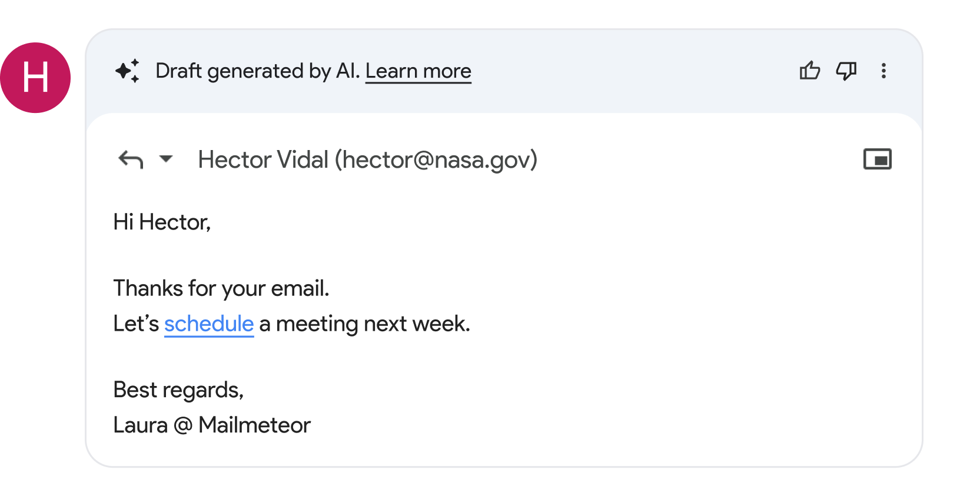This screenshot has width=980, height=496.
Task: Rate the draft positively with the like icon
Action: pos(810,71)
